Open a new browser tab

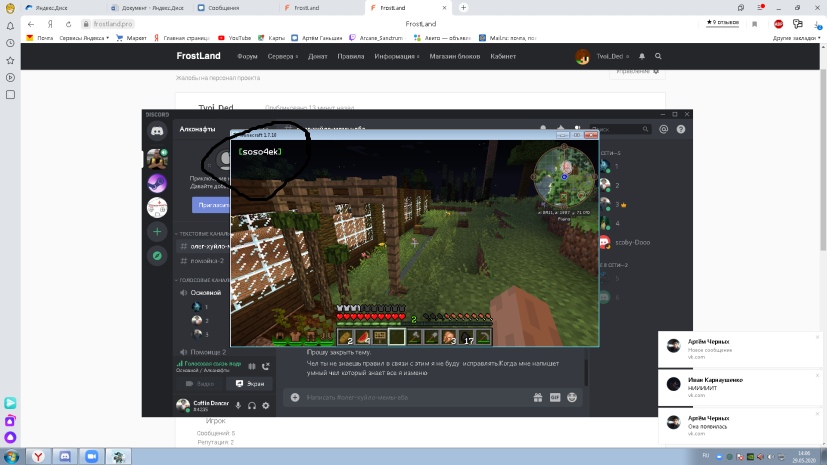[x=463, y=7]
